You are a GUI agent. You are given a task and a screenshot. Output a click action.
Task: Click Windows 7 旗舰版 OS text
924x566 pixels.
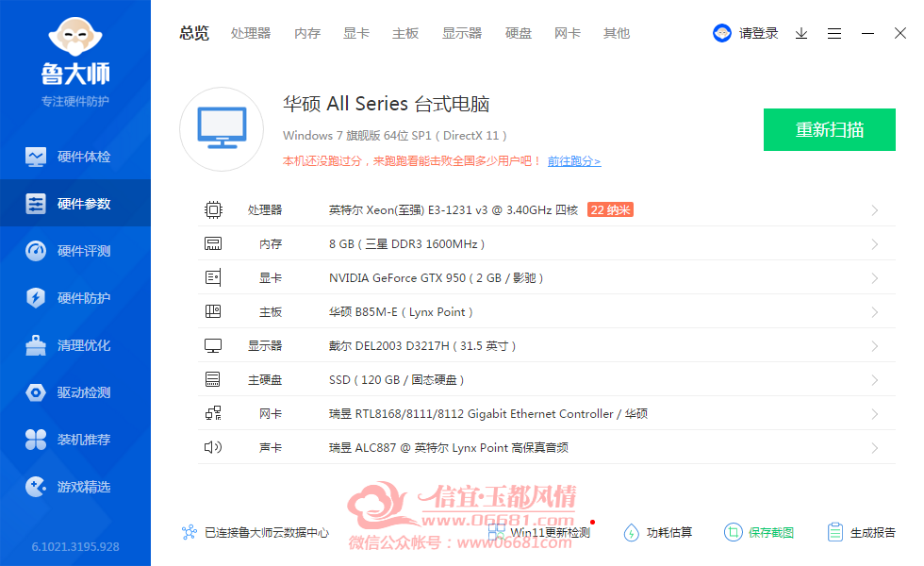click(394, 136)
